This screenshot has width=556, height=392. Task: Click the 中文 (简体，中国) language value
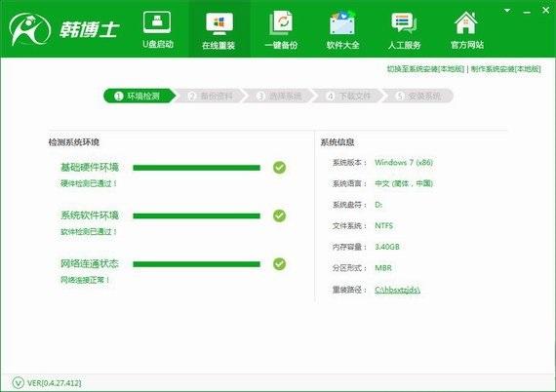[x=404, y=183]
